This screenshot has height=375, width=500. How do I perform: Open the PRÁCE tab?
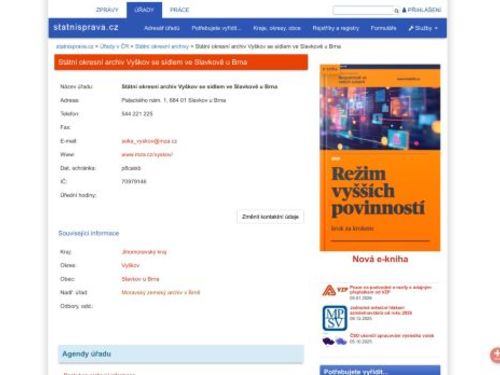(179, 10)
